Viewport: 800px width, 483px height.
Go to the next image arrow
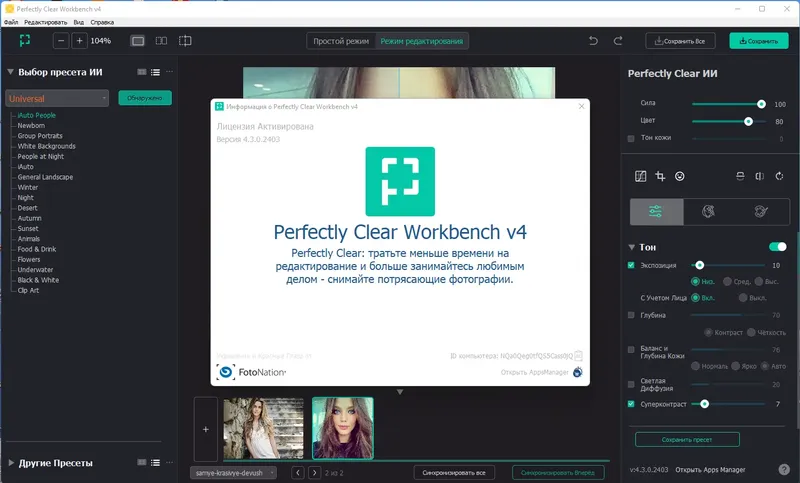[x=315, y=473]
